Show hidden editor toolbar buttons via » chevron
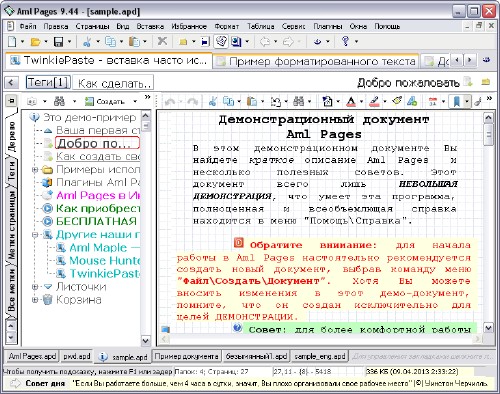This screenshot has height=394, width=500. pyautogui.click(x=489, y=98)
